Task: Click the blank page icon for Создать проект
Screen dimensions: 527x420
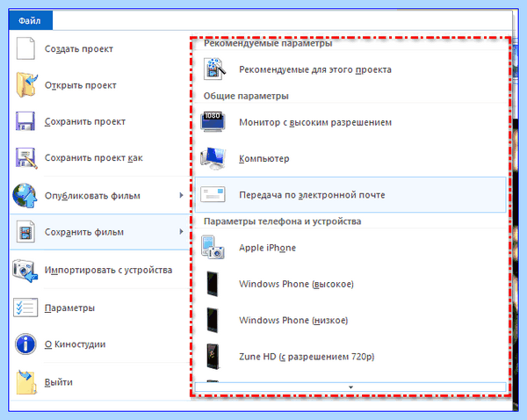Action: [x=25, y=48]
